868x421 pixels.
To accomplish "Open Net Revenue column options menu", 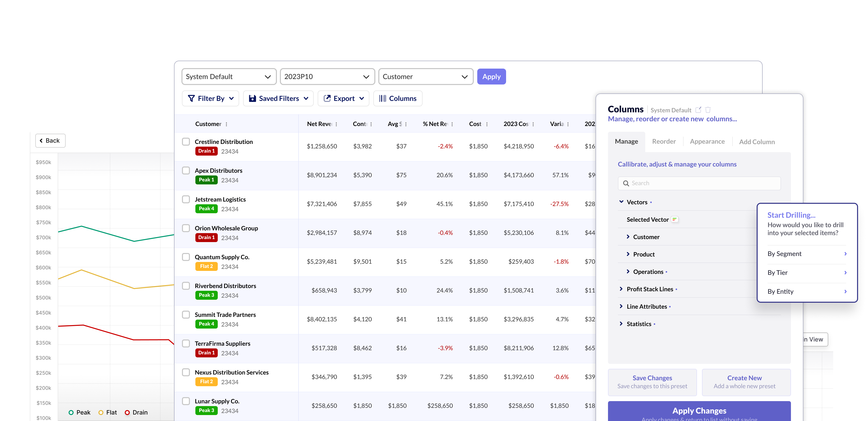I will 336,124.
